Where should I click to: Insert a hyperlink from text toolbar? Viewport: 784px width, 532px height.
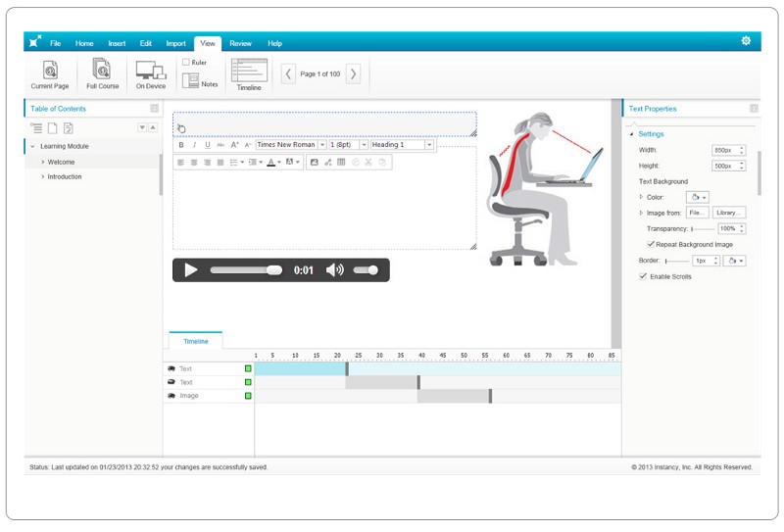click(327, 162)
